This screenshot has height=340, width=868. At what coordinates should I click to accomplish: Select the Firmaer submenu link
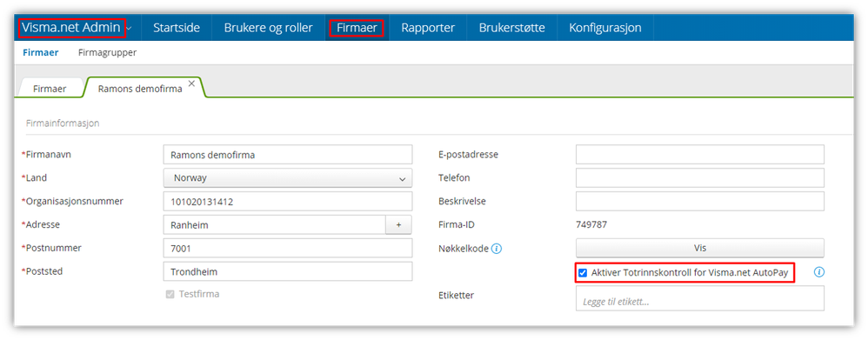(x=40, y=52)
